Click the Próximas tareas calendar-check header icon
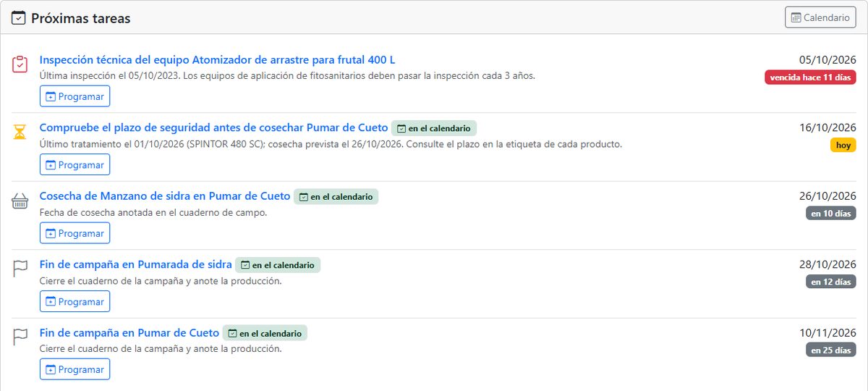This screenshot has height=391, width=868. point(19,18)
